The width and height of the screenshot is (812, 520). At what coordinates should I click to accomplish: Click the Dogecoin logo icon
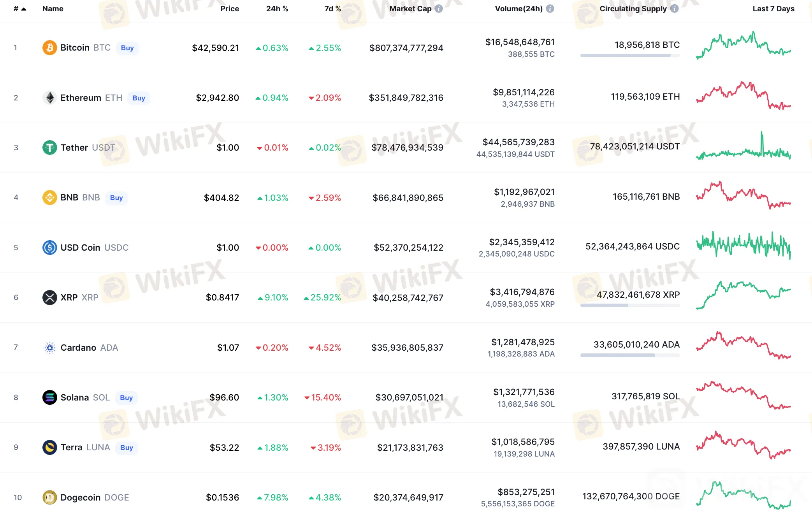49,497
